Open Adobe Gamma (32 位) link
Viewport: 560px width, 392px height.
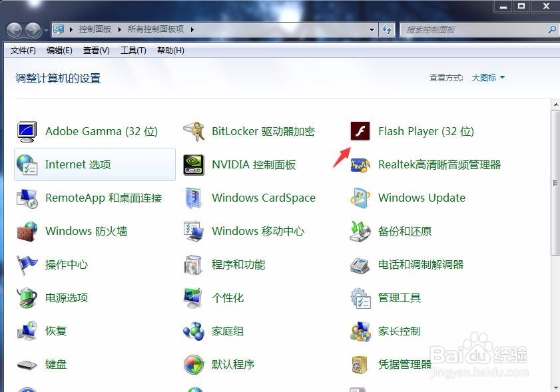point(101,131)
